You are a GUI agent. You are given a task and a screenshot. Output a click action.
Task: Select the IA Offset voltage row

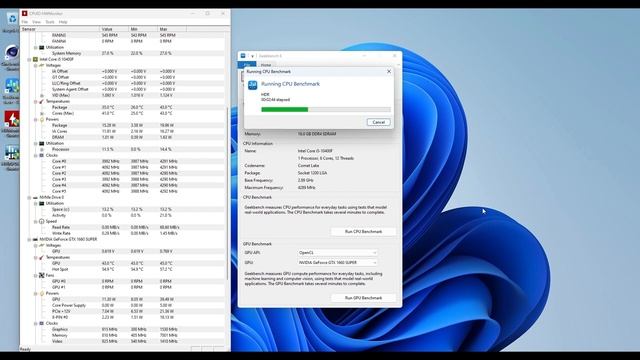122,71
